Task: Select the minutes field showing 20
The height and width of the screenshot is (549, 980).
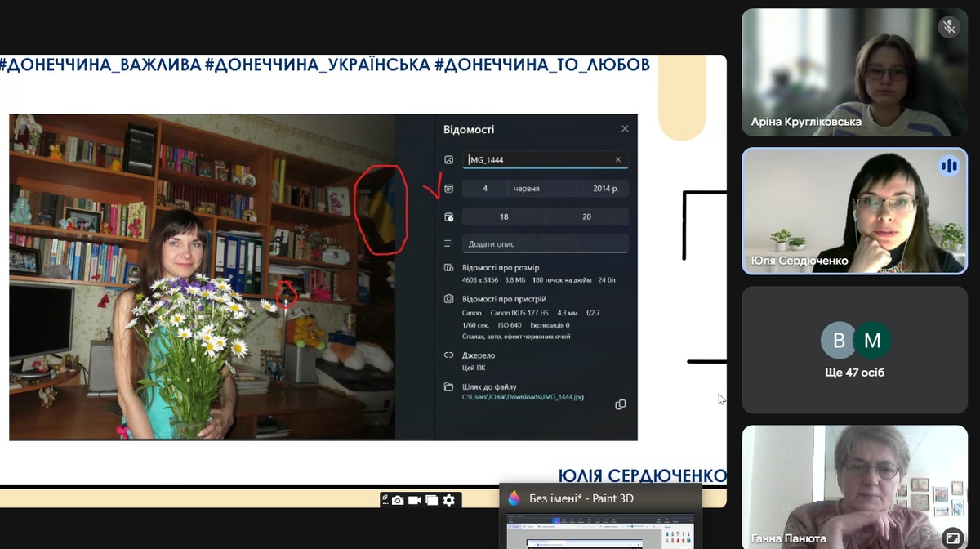Action: 587,217
